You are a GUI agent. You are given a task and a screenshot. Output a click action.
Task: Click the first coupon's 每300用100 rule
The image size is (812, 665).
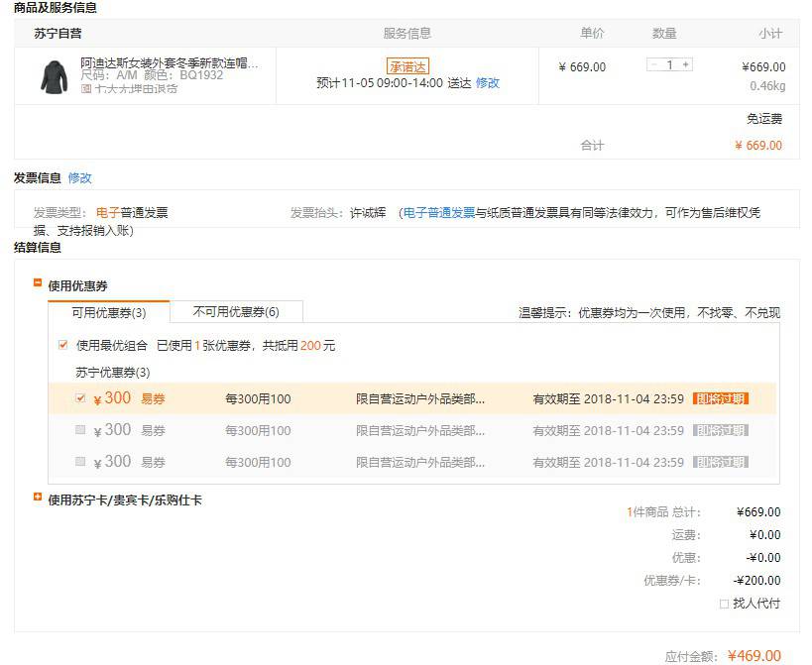pyautogui.click(x=258, y=399)
